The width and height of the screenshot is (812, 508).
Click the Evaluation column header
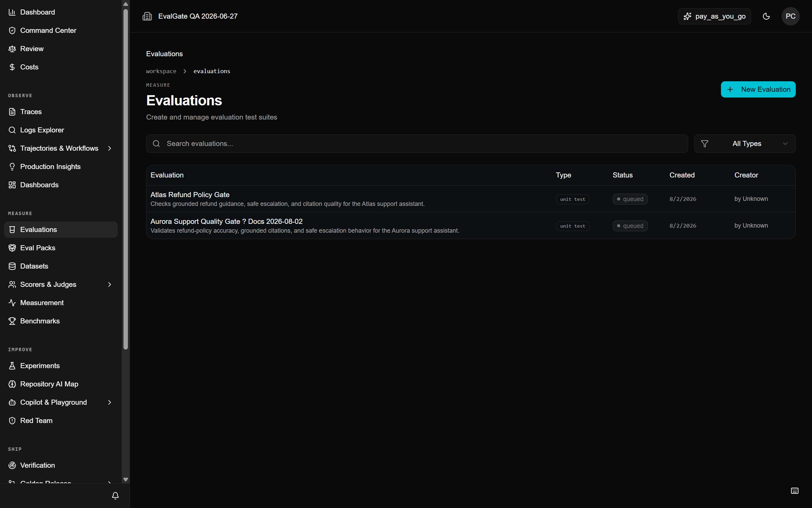click(167, 175)
